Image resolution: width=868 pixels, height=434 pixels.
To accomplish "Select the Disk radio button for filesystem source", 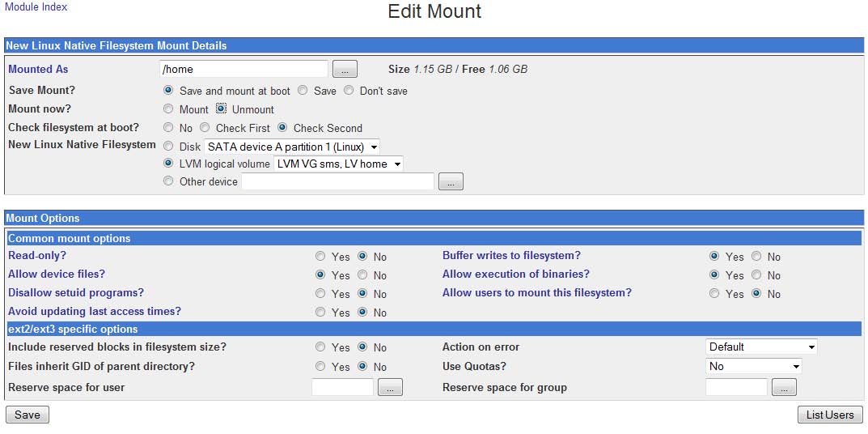I will pos(168,147).
